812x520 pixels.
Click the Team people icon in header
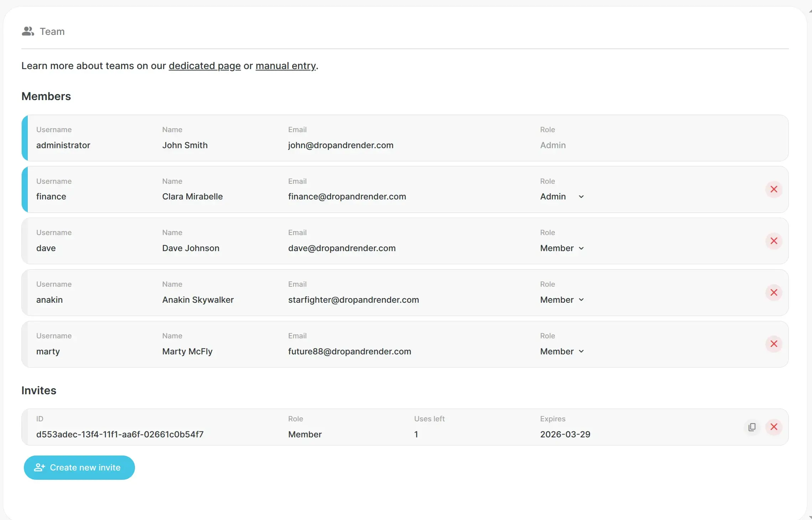28,31
